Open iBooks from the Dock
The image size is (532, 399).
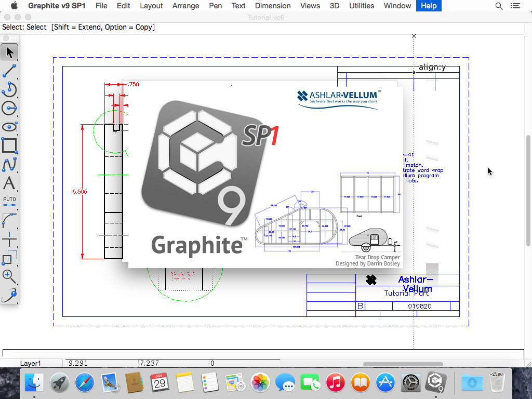point(361,382)
